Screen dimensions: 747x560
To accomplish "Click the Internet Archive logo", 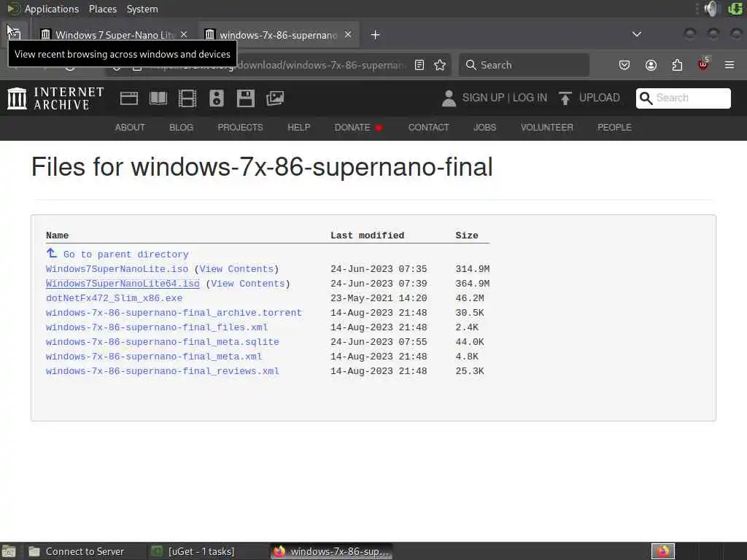I will pos(55,98).
